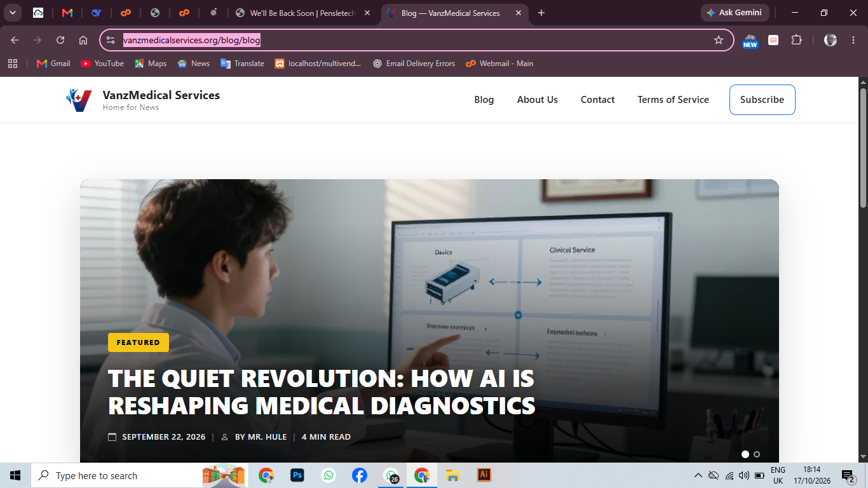Open File Explorer from the taskbar
This screenshot has width=868, height=488.
[452, 475]
